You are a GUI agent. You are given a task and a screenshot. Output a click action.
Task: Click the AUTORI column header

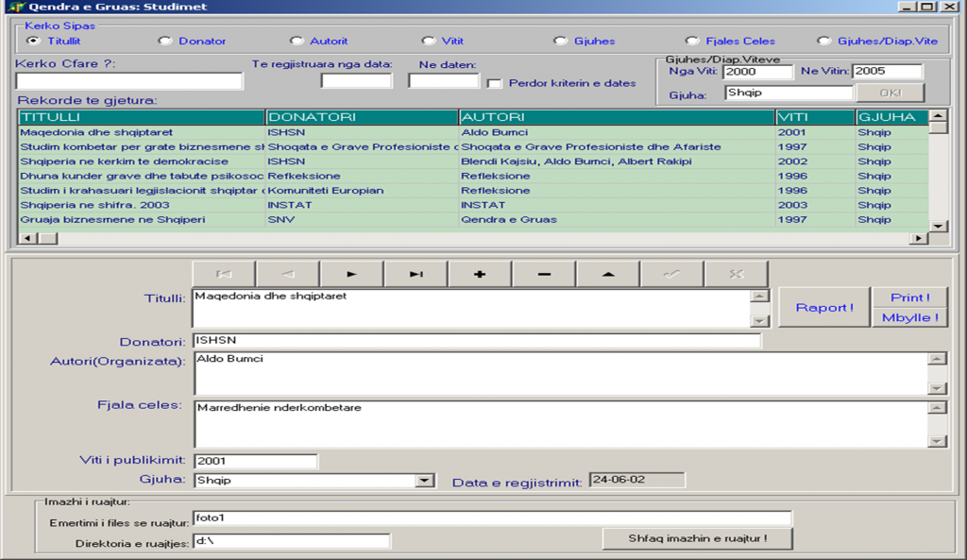click(x=618, y=117)
